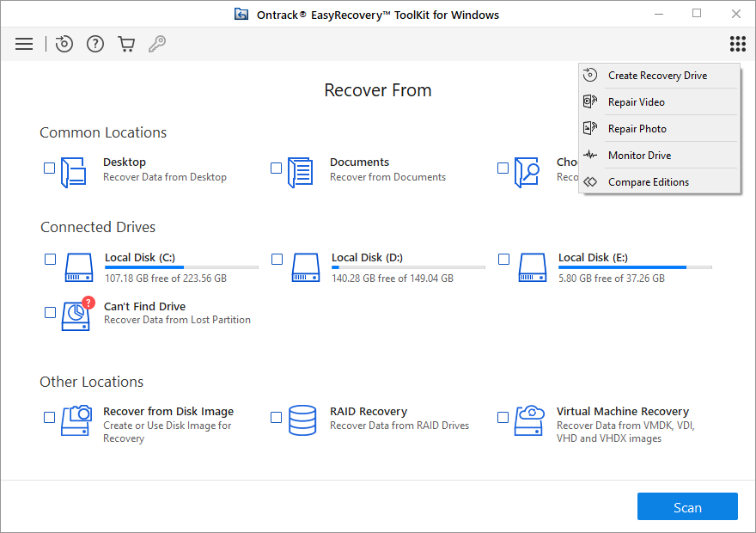
Task: Click the Local Disk (C:) usage bar
Action: 181,266
